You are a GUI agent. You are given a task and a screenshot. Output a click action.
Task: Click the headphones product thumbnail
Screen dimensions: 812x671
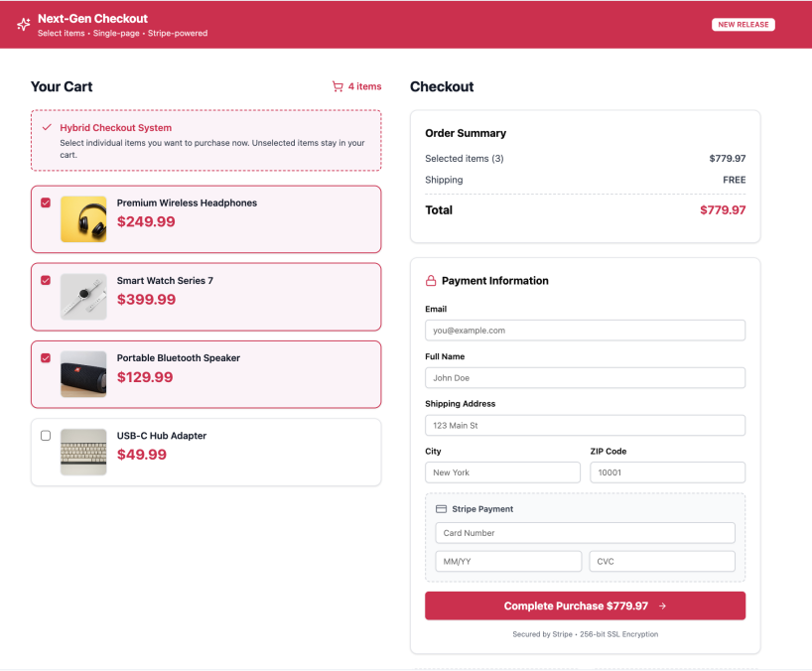pos(83,218)
